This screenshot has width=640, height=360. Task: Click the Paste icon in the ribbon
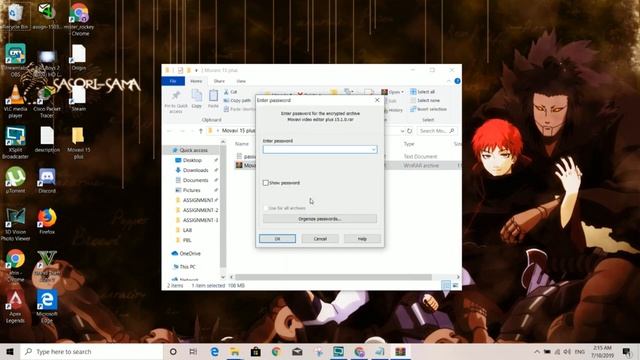(213, 99)
